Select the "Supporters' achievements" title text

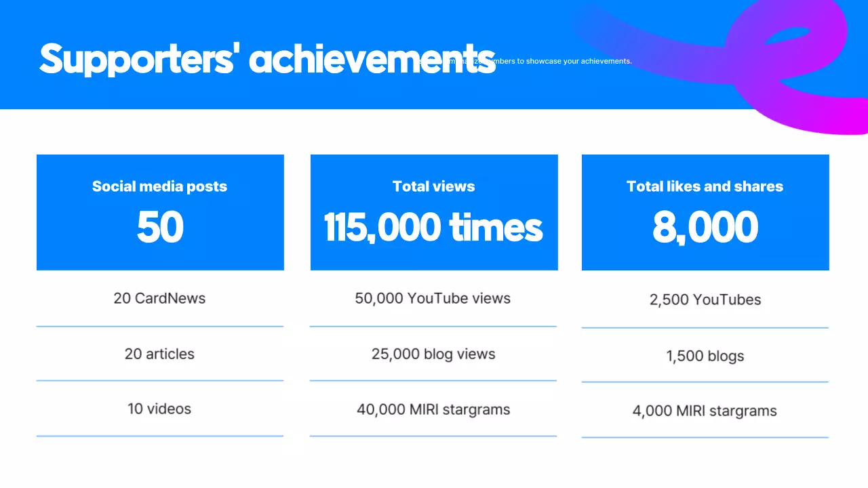[268, 59]
